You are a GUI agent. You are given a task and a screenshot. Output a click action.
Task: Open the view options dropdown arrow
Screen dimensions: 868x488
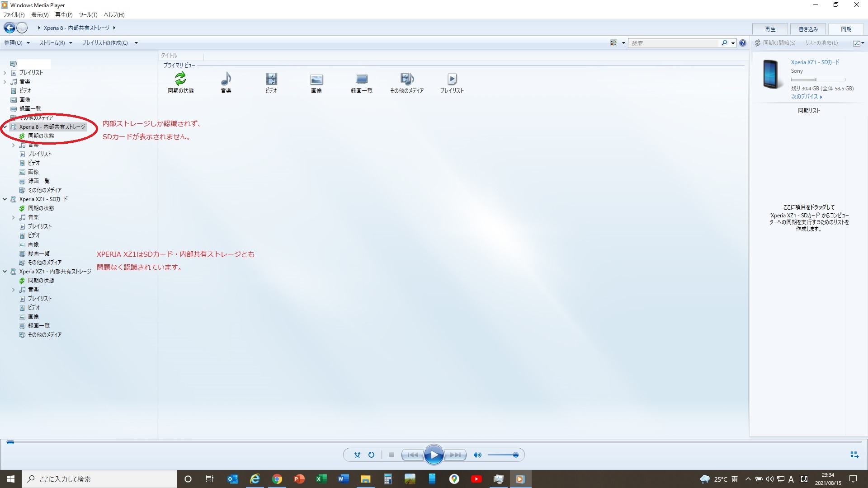pos(623,43)
